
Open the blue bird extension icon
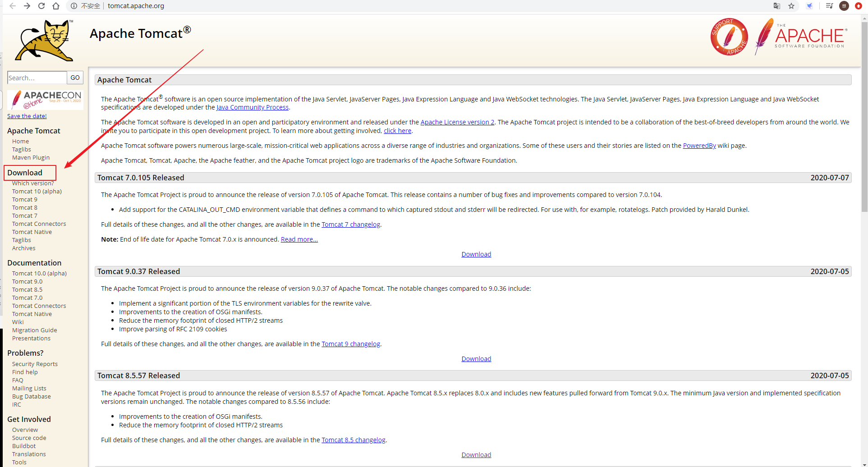click(x=810, y=6)
